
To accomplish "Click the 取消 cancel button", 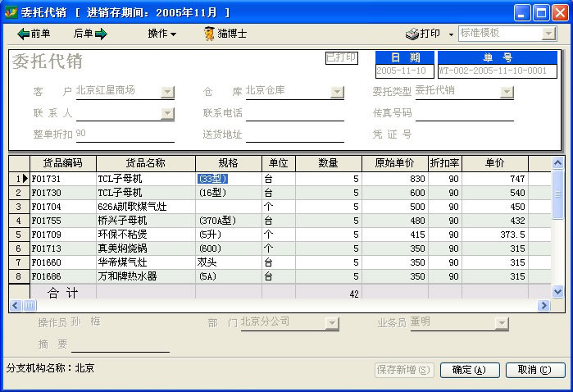I will pyautogui.click(x=534, y=370).
